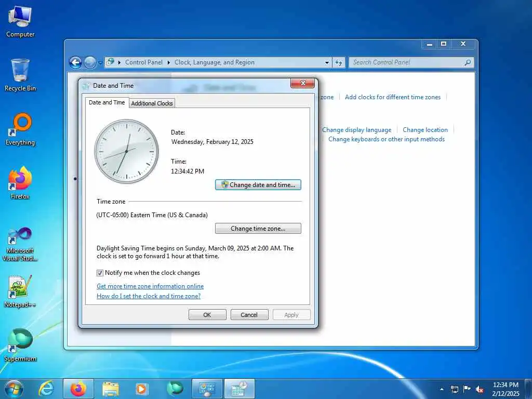Expand the arrow after Control Panel breadcrumb
Image resolution: width=532 pixels, height=399 pixels.
168,62
